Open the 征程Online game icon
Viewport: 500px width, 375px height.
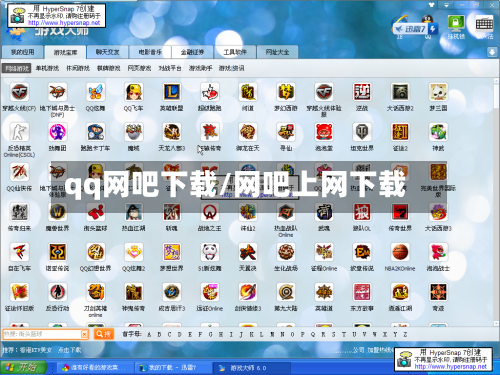point(324,252)
